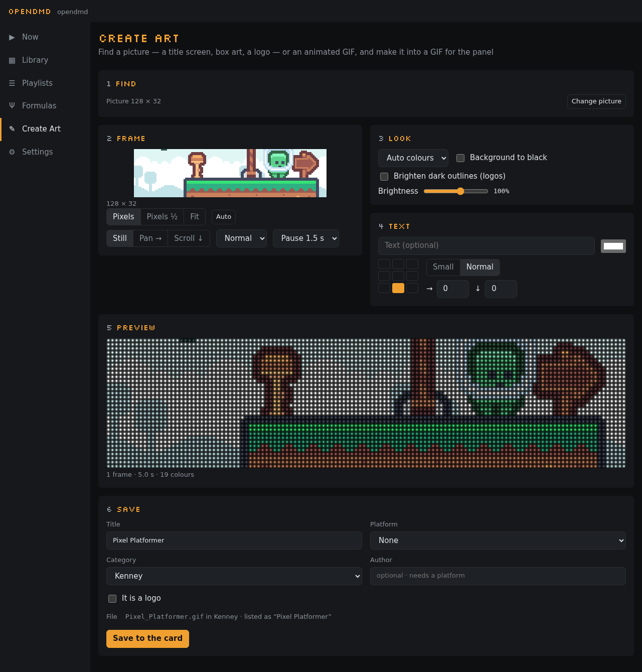
Task: Open the white text colour swatch
Action: [613, 246]
